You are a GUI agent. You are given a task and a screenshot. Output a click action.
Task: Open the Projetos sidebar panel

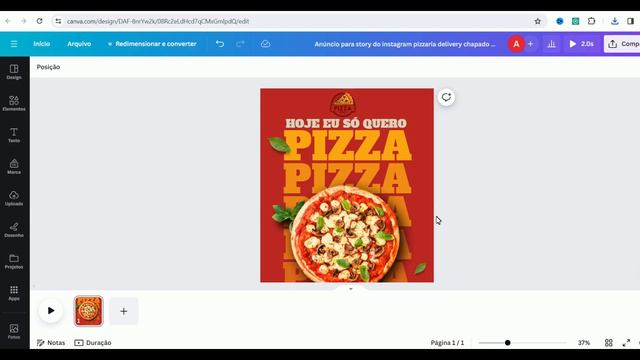(14, 262)
